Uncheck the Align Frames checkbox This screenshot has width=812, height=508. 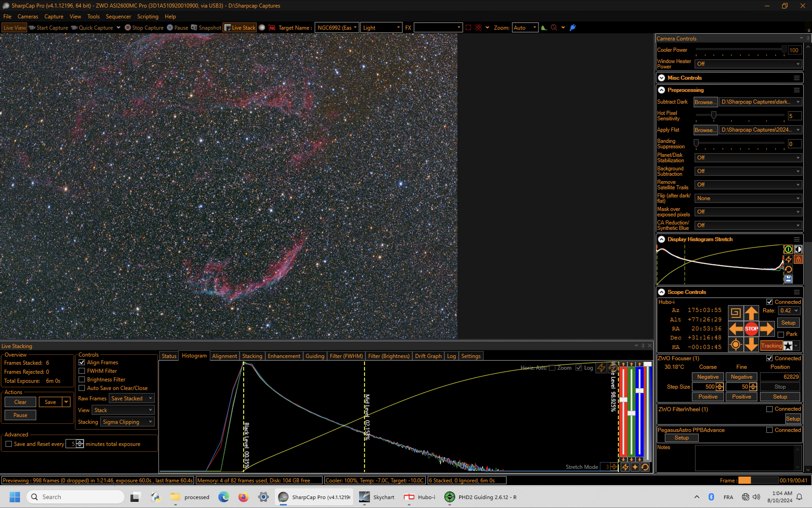(82, 363)
